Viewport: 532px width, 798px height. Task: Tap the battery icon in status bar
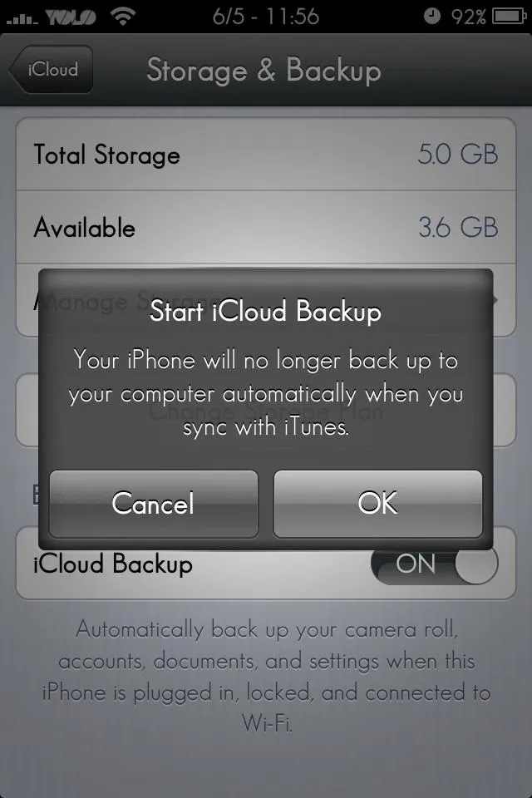[509, 17]
